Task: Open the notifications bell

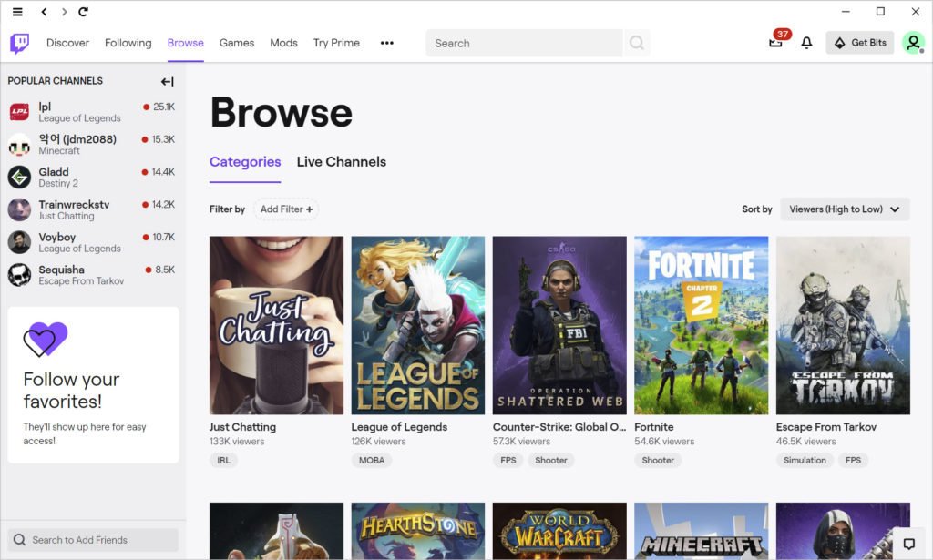Action: 807,43
